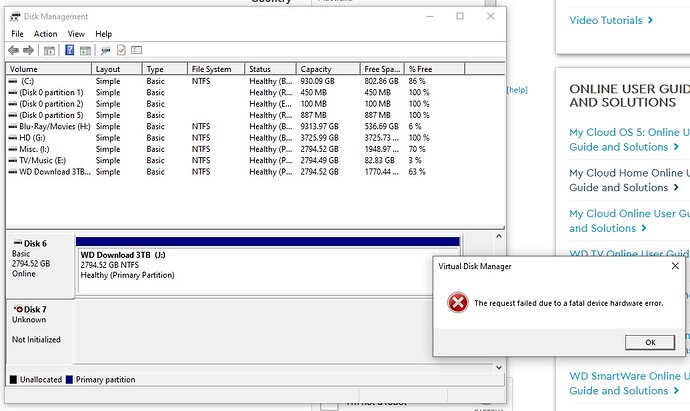Viewport: 690px width, 411px height.
Task: Click the settings list toolbar icon
Action: (x=137, y=50)
